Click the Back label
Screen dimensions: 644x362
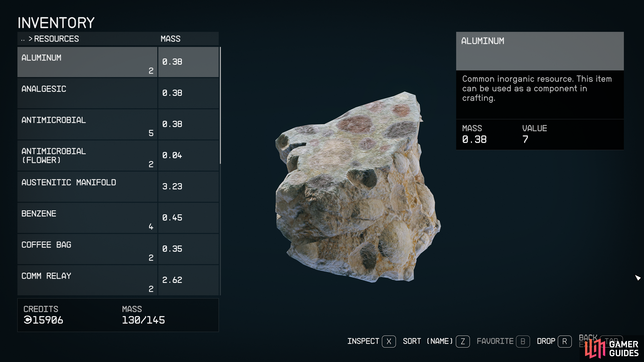588,338
